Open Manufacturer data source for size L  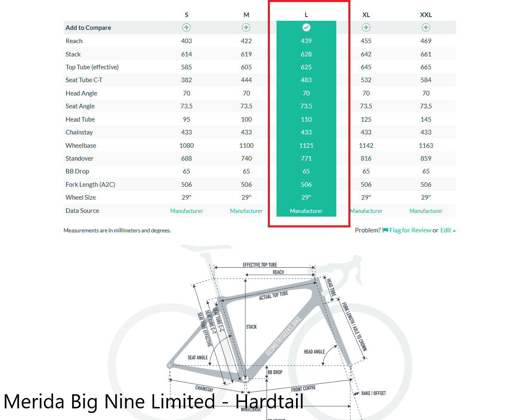[306, 211]
